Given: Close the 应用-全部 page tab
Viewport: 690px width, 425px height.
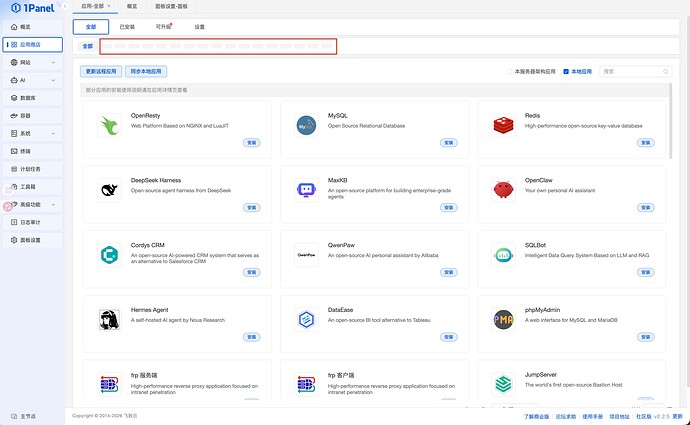Looking at the screenshot, I should pos(109,6).
